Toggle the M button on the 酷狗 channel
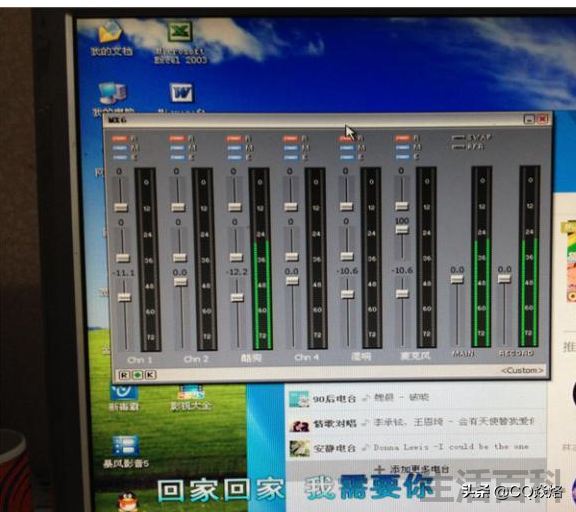The image size is (576, 512). pyautogui.click(x=234, y=148)
